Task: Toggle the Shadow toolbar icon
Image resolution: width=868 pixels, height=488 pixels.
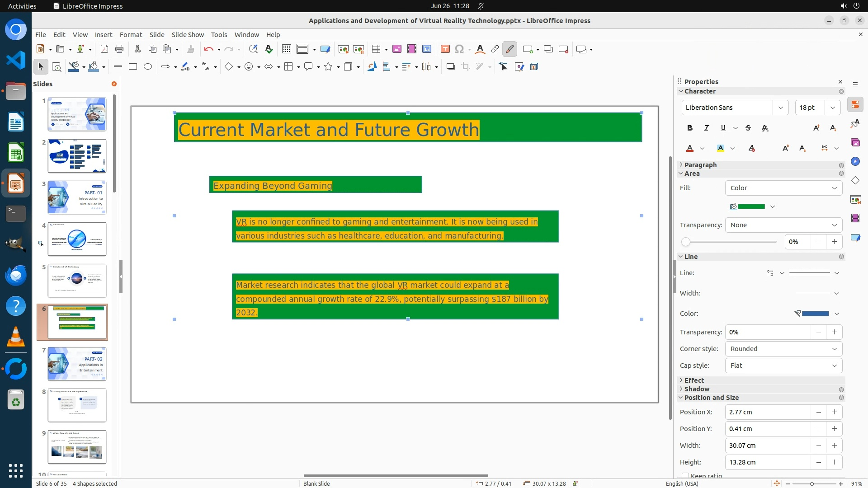Action: click(450, 67)
